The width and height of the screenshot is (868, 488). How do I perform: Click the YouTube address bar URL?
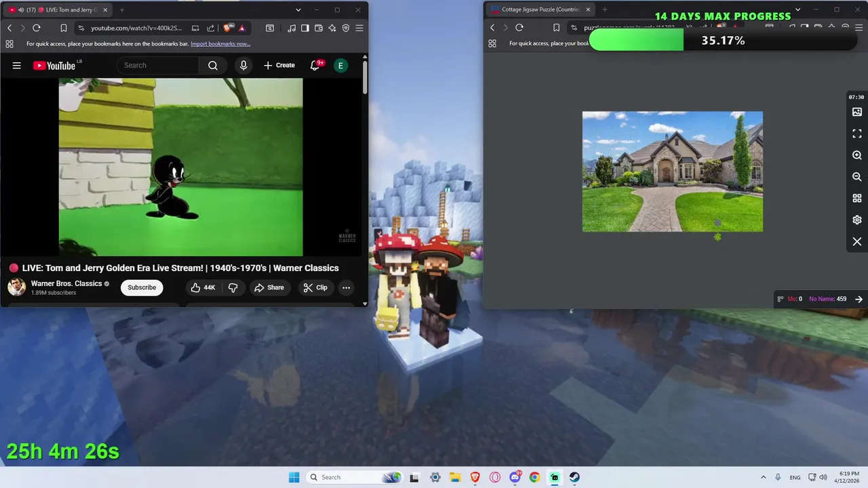coord(136,28)
